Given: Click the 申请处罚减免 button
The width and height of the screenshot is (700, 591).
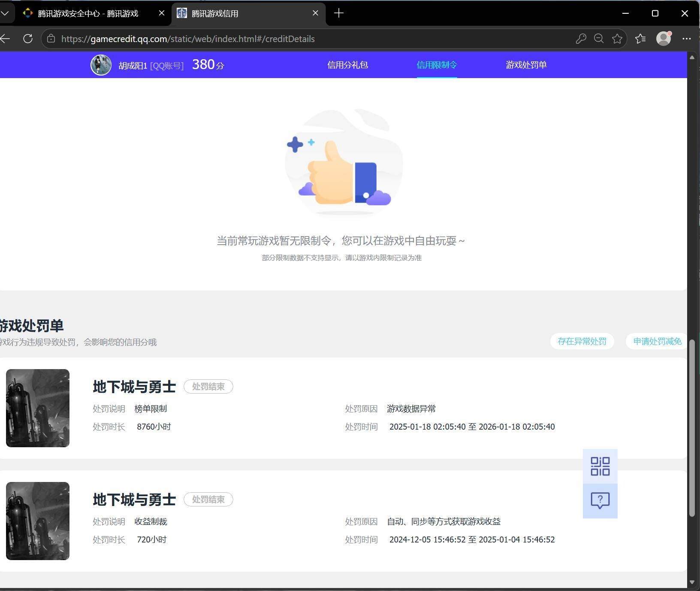Looking at the screenshot, I should coord(657,341).
